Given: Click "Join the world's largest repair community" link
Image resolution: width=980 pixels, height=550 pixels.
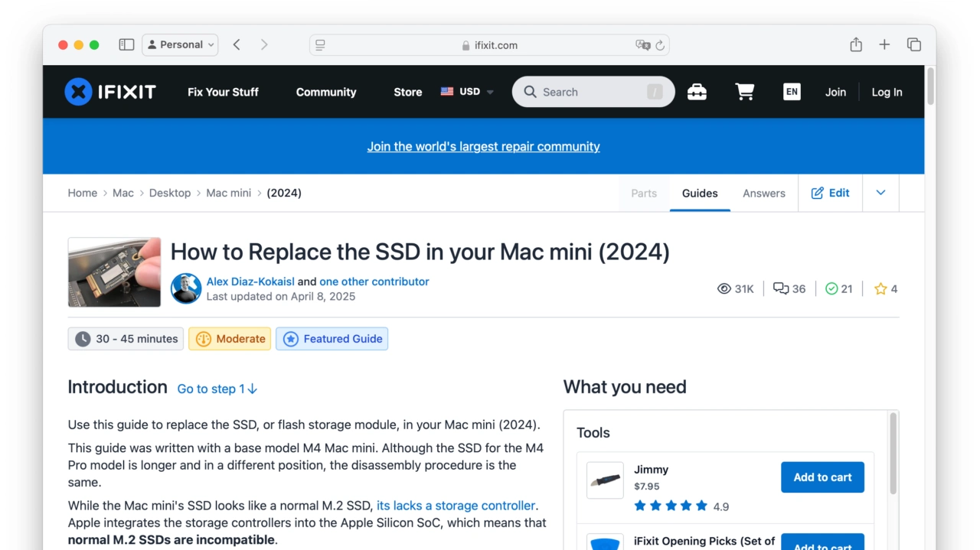Looking at the screenshot, I should point(483,147).
